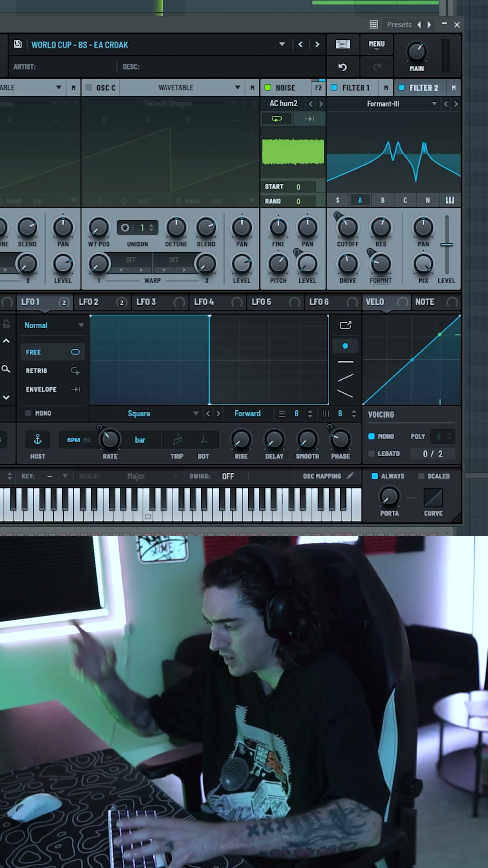The width and height of the screenshot is (488, 868).
Task: Toggle the LFO triplet note icon
Action: (178, 439)
